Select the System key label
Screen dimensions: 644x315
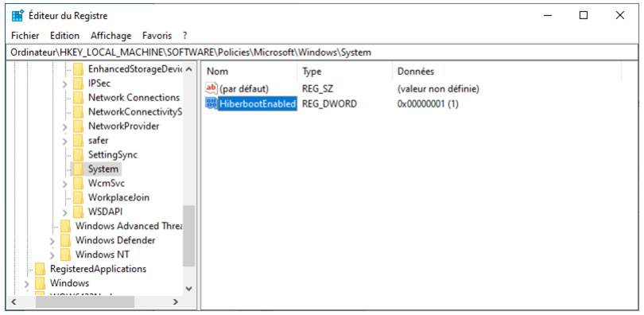103,169
